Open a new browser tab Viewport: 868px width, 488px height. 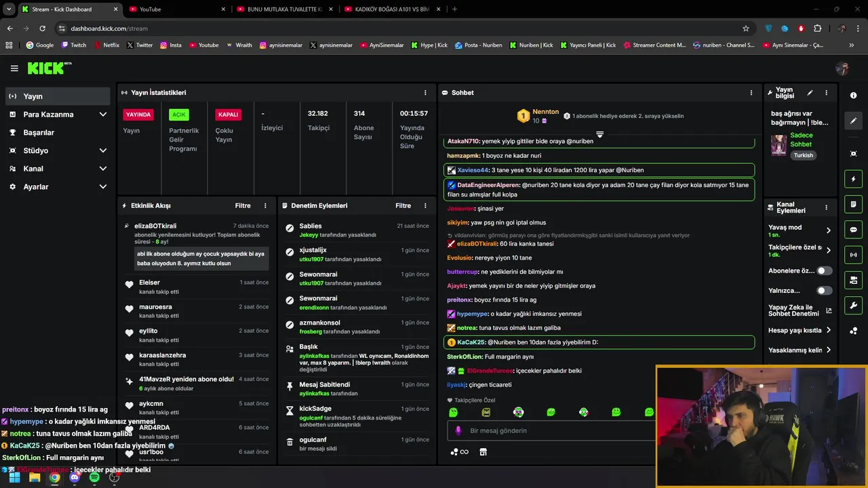(454, 9)
